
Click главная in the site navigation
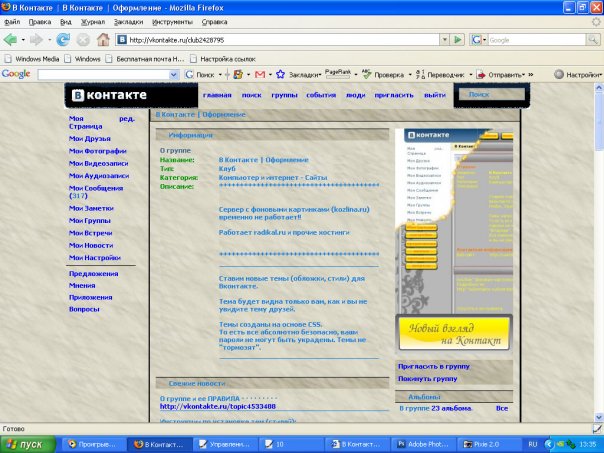pyautogui.click(x=217, y=95)
